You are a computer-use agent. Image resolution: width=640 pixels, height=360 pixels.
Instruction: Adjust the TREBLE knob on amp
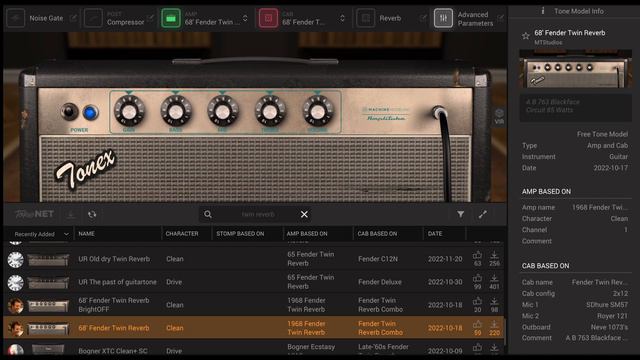(x=270, y=111)
